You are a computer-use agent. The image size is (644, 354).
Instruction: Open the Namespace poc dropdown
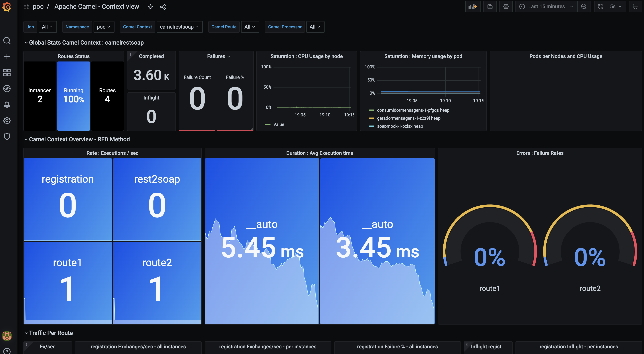point(104,27)
